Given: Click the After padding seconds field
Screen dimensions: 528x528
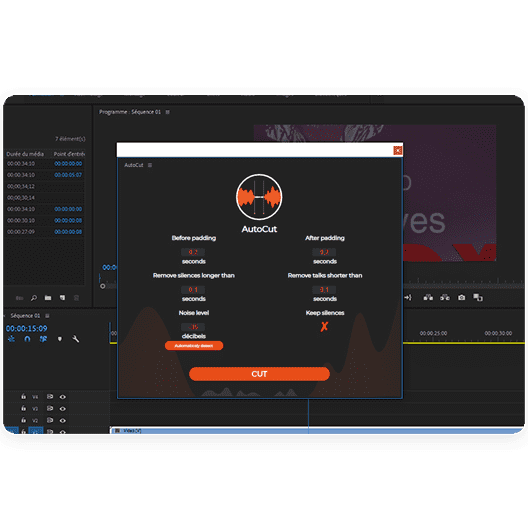Looking at the screenshot, I should click(324, 252).
